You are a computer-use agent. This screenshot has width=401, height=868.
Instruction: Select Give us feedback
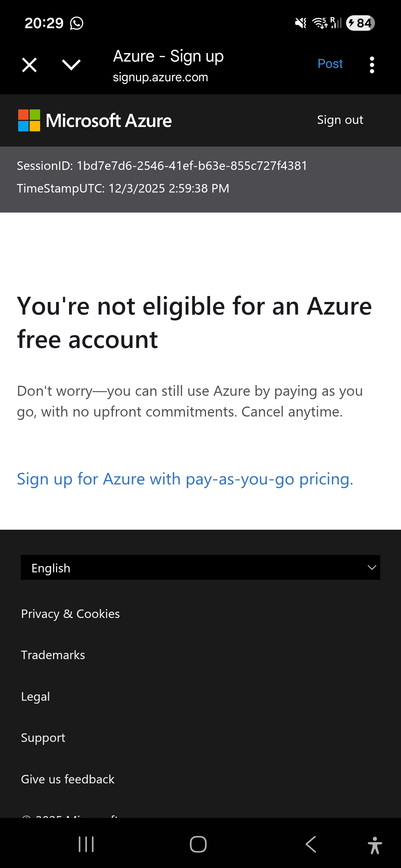tap(68, 779)
